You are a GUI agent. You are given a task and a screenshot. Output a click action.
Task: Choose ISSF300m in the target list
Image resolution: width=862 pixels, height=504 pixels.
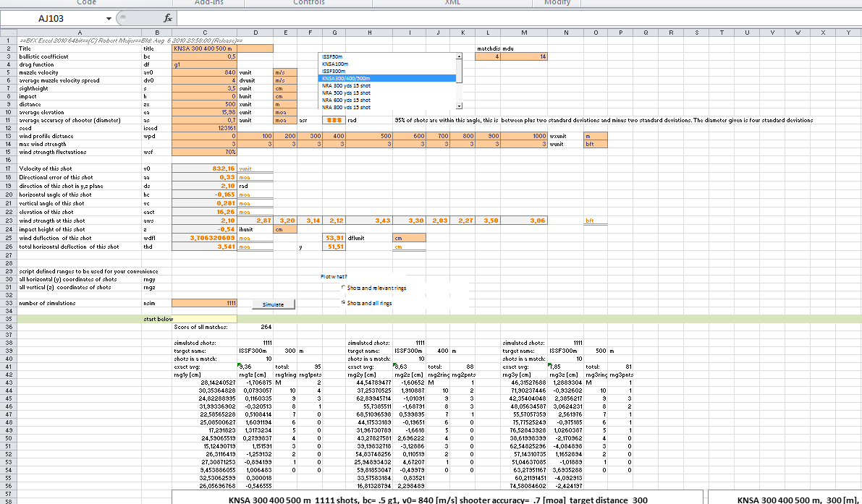[x=387, y=71]
